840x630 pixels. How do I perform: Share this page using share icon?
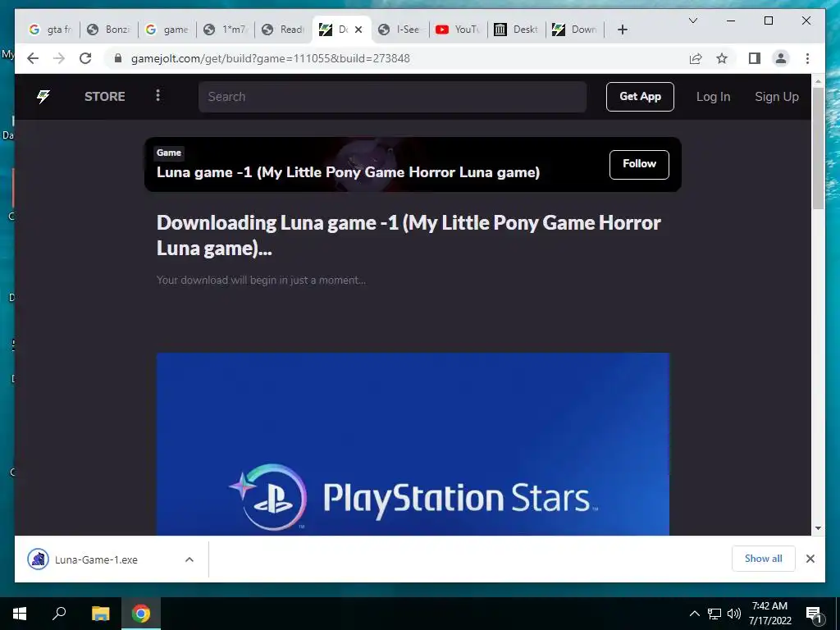[x=696, y=58]
